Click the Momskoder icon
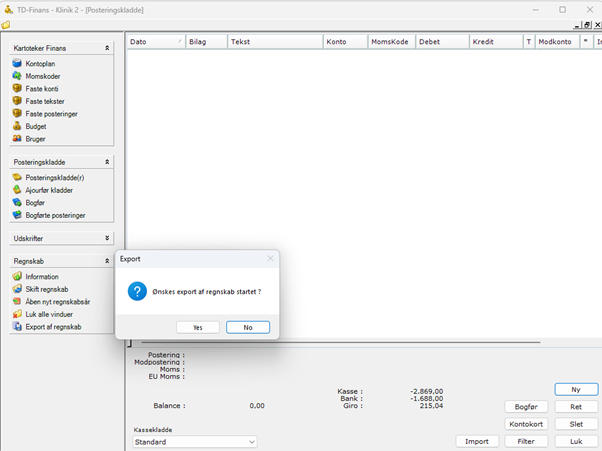Viewport: 602px width, 451px height. [17, 76]
